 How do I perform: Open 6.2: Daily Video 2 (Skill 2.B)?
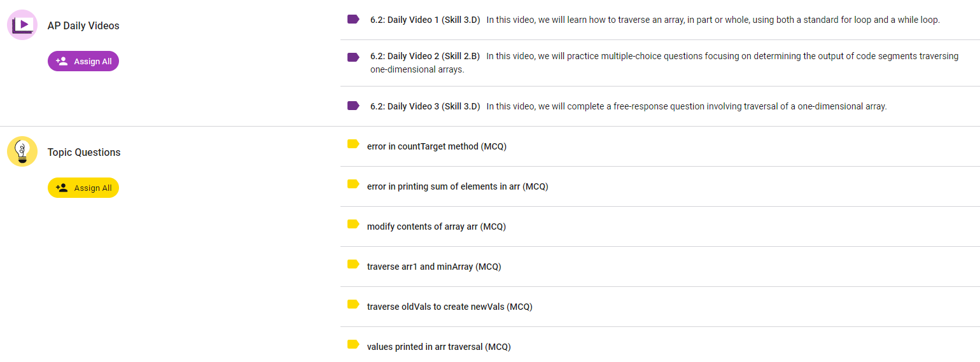[425, 56]
